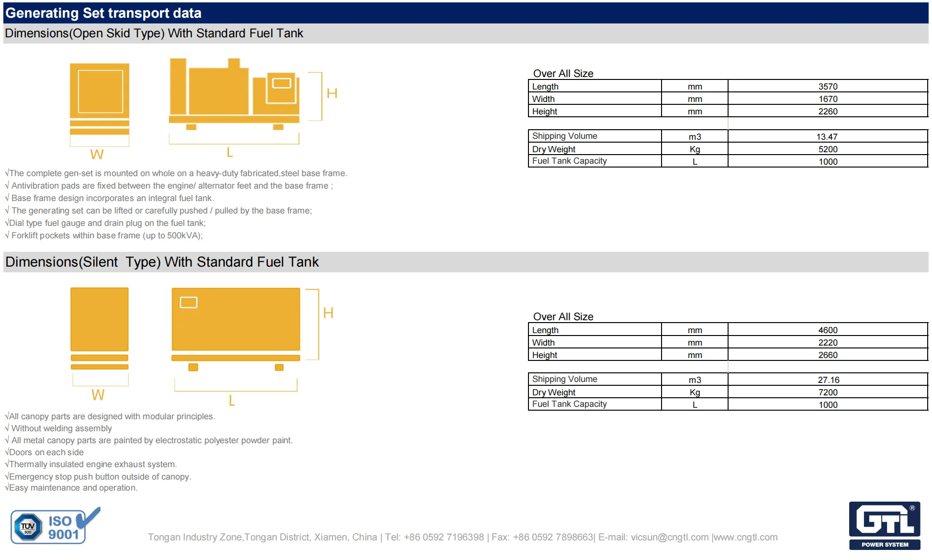Click the H label on silent type diagram
Image resolution: width=932 pixels, height=560 pixels.
coord(328,313)
